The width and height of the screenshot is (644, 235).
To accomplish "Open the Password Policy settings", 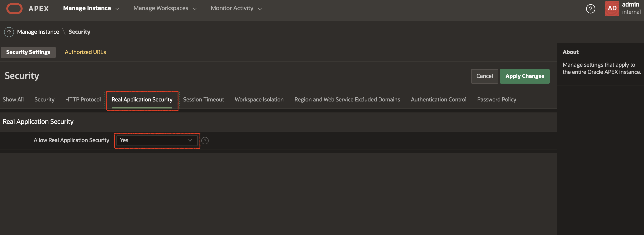I will click(x=496, y=99).
